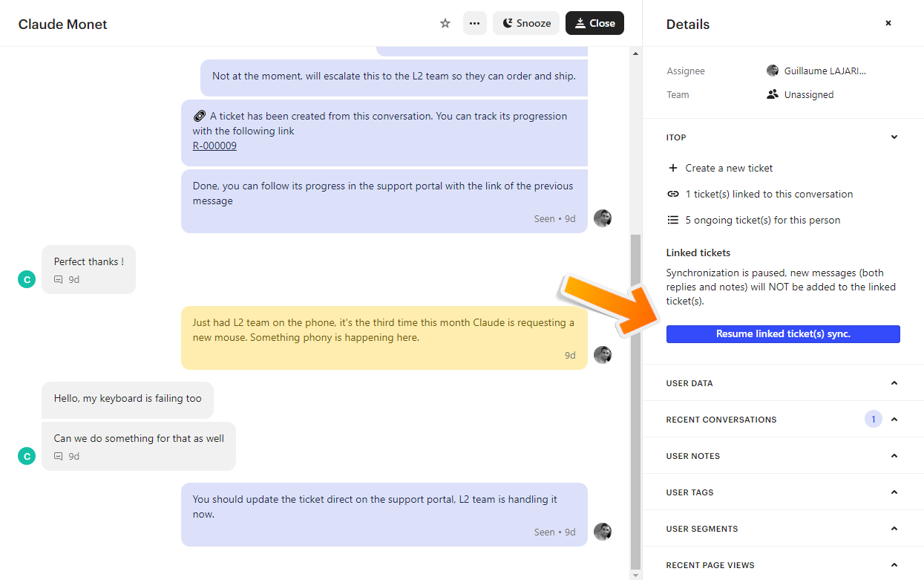
Task: Open ticket link R-000009
Action: click(214, 146)
